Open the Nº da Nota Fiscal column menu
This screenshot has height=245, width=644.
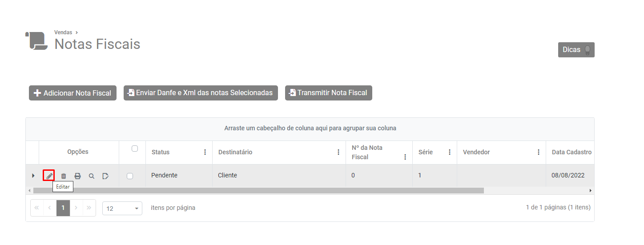coord(405,157)
